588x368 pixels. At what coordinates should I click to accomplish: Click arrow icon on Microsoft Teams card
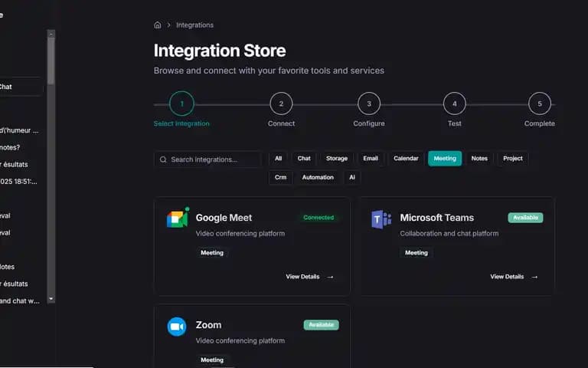534,277
